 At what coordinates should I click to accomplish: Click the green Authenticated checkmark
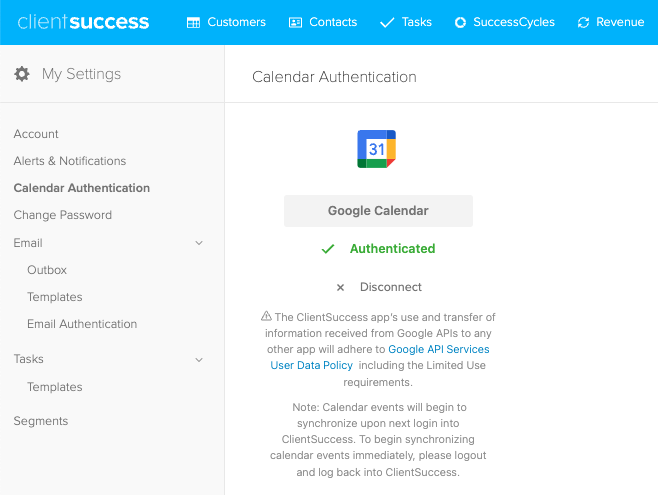(328, 249)
